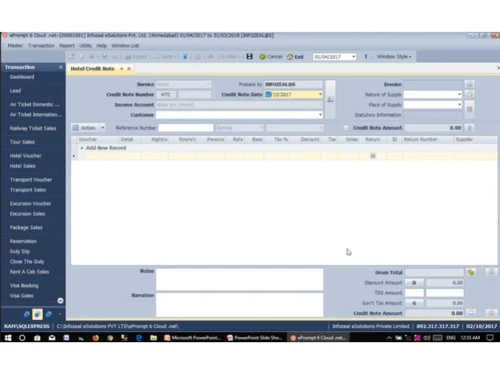The image size is (500, 375).
Task: Click the first blue sidebar module icon
Action: click(26, 314)
